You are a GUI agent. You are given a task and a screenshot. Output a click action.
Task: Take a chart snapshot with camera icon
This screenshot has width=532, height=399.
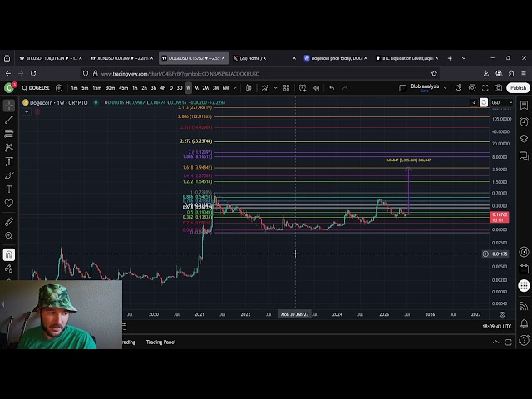click(x=499, y=87)
